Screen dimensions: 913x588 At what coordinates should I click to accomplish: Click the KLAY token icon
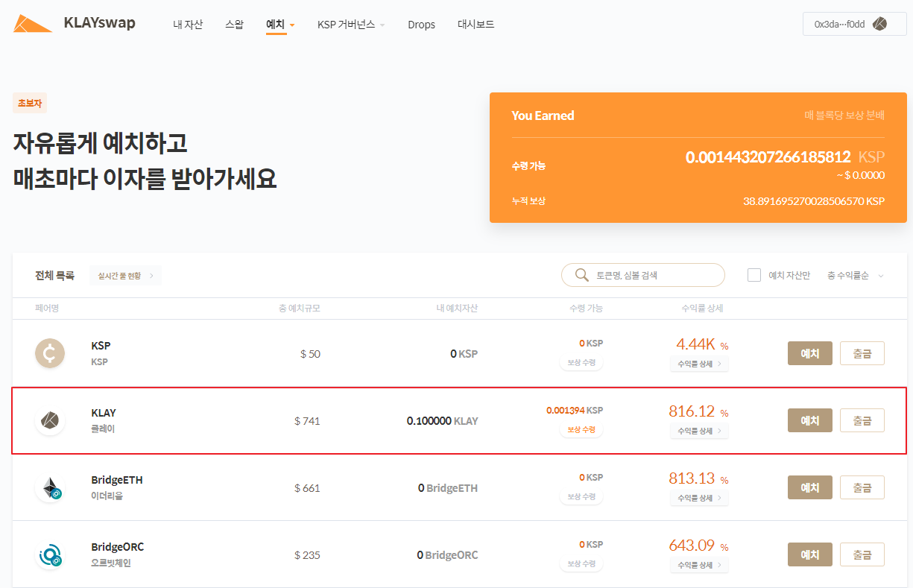tap(50, 421)
